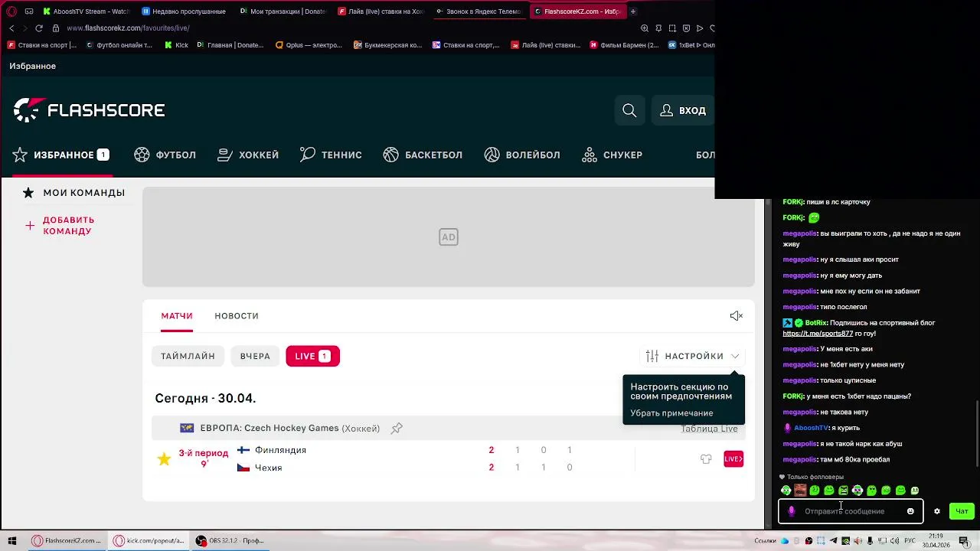Screen dimensions: 980x551
Task: Open the БАСКЕТБОЛ sport section
Action: 423,155
